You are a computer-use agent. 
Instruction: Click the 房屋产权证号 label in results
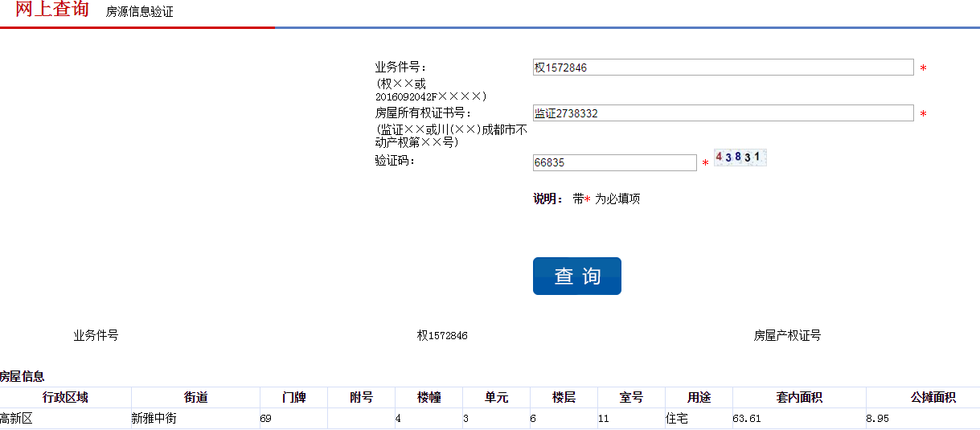click(787, 335)
